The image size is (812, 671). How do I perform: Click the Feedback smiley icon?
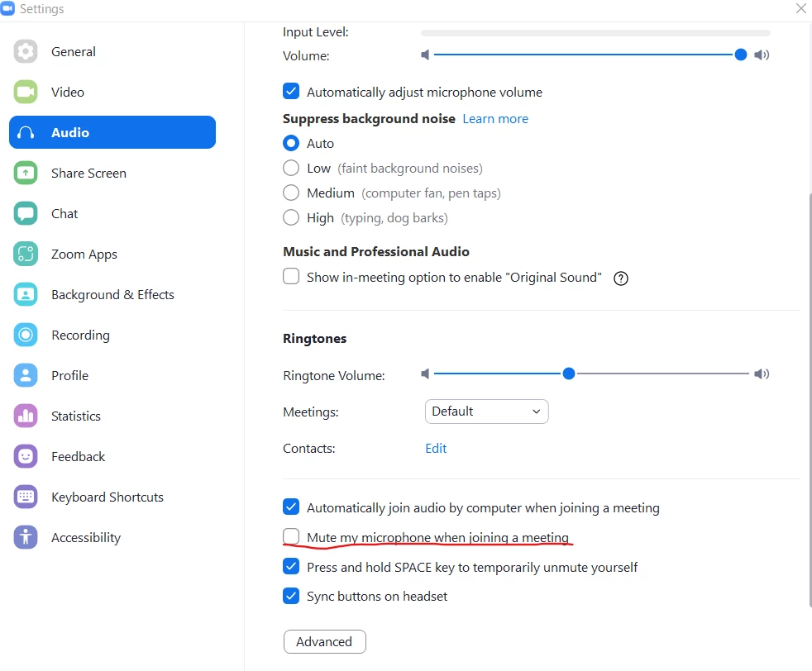pyautogui.click(x=26, y=456)
